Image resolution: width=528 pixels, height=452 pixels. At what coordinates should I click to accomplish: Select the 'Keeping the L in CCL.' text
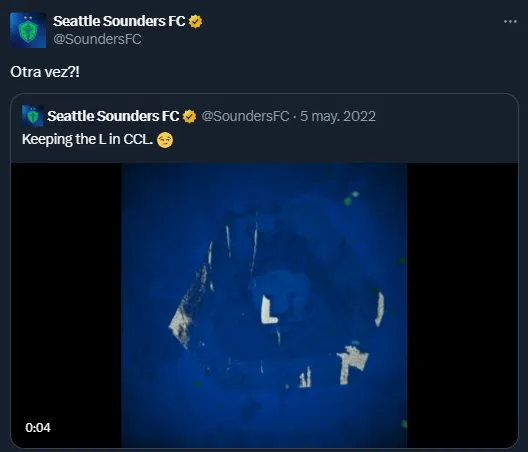(87, 139)
